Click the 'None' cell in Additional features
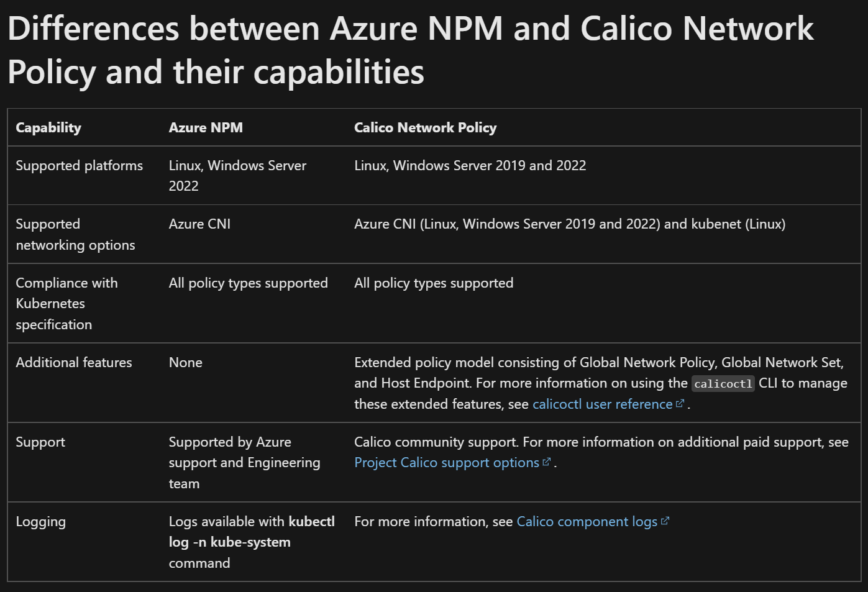 coord(186,363)
